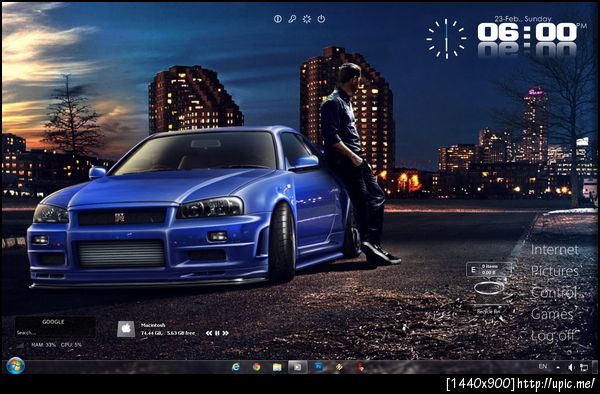Image resolution: width=600 pixels, height=394 pixels.
Task: Click the Apple logo drive icon
Action: (126, 329)
